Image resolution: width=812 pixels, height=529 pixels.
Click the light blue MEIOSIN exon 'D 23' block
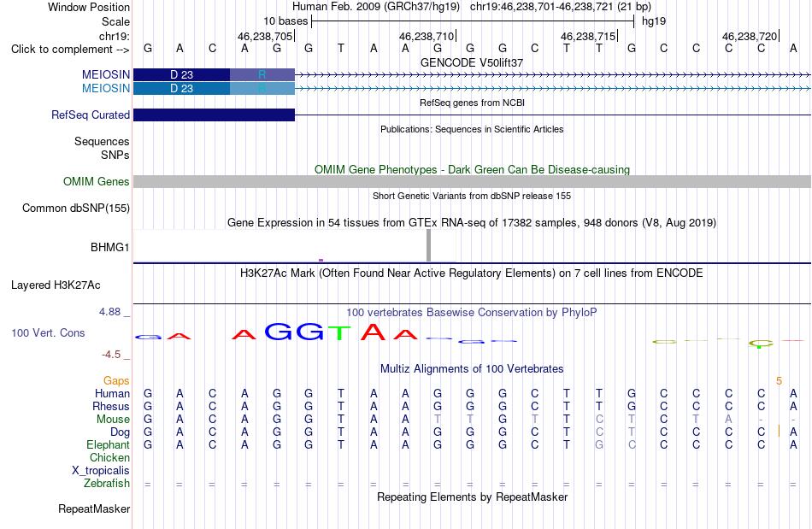[181, 89]
